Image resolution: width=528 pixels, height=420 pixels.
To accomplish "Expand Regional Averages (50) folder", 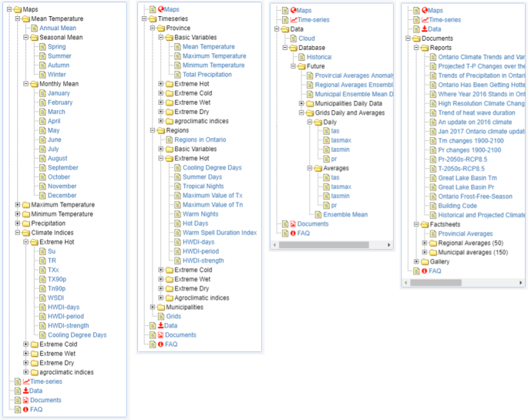I will [x=424, y=243].
